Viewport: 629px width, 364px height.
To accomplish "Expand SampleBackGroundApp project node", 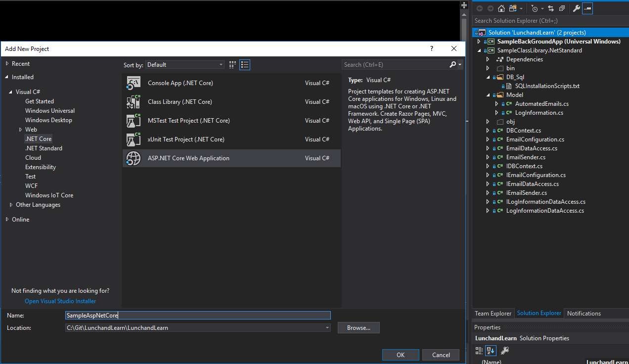I will click(x=479, y=42).
